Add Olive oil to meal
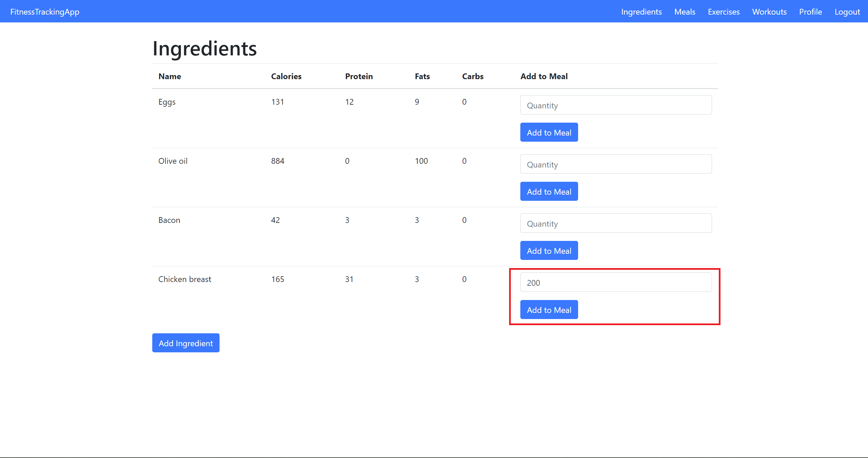Viewport: 868px width, 458px height. click(x=549, y=192)
